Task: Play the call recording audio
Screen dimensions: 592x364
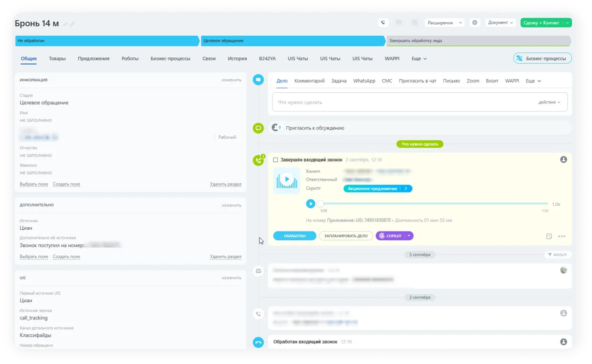Action: [x=310, y=204]
